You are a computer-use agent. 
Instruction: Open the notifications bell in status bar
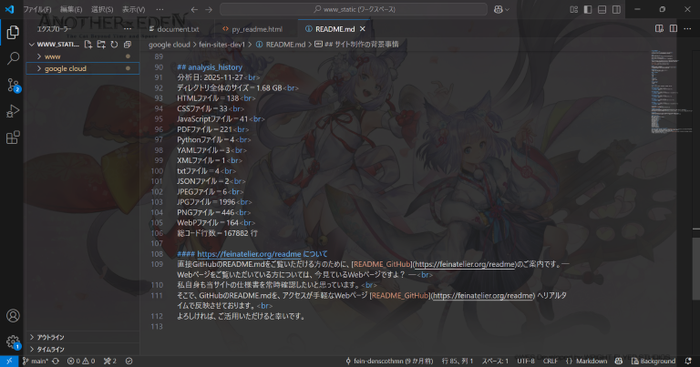point(688,361)
